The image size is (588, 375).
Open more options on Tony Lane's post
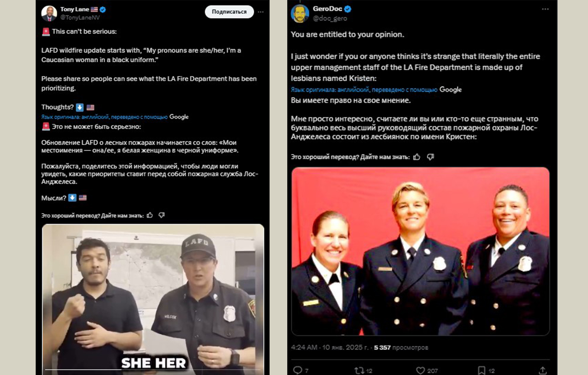(x=261, y=12)
